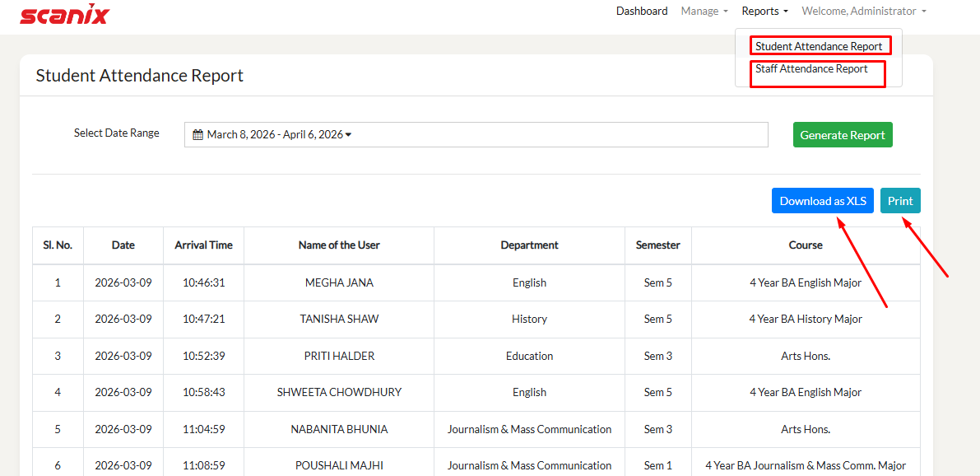980x476 pixels.
Task: Go to the Dashboard
Action: click(642, 12)
